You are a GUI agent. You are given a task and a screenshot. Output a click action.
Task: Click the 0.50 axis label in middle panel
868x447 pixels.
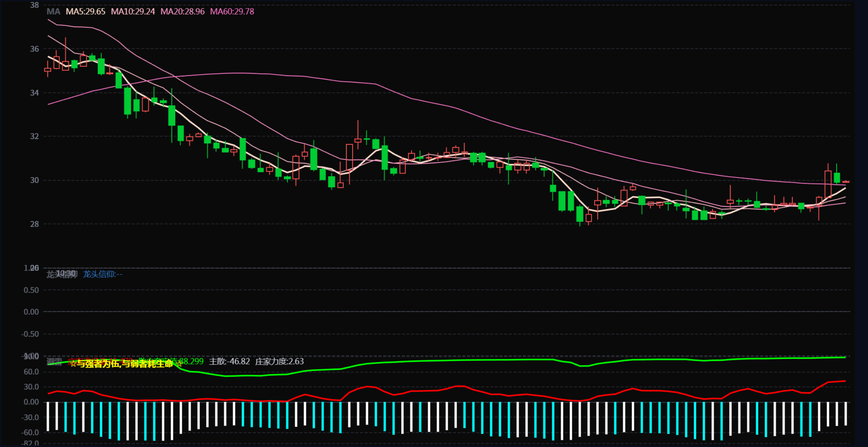click(31, 290)
